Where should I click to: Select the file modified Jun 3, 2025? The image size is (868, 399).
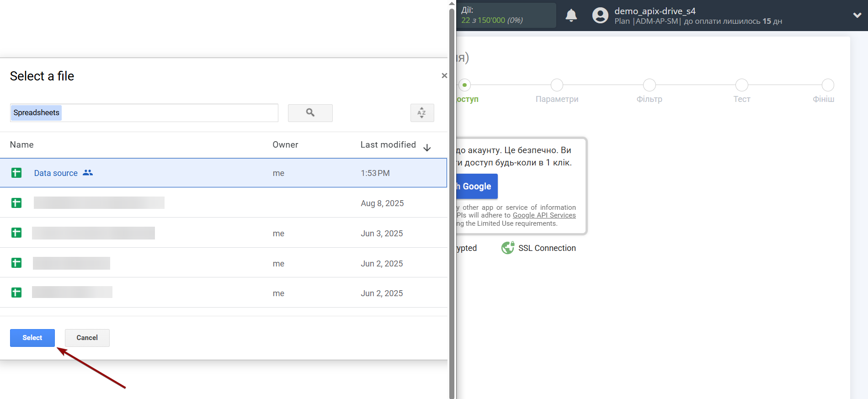pos(224,233)
